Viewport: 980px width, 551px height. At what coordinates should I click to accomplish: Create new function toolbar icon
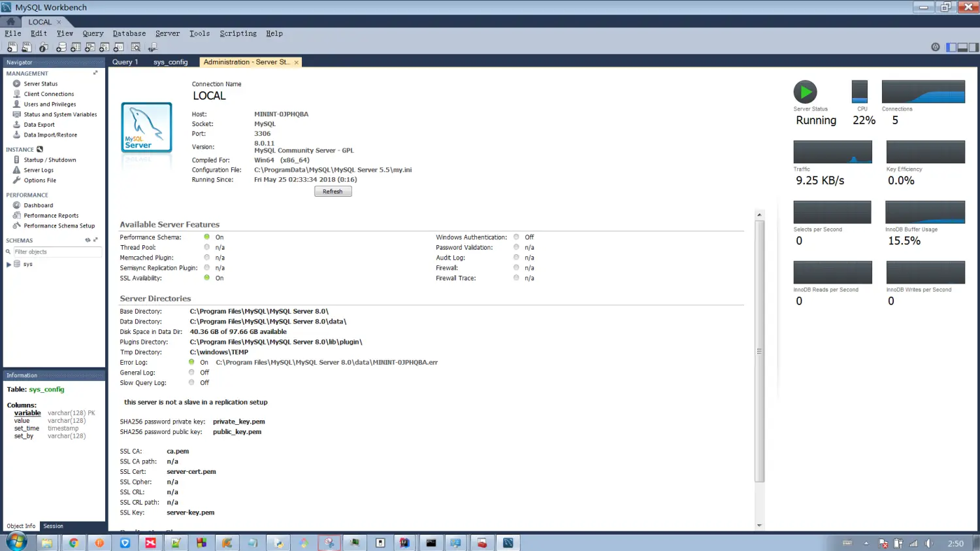pos(118,47)
